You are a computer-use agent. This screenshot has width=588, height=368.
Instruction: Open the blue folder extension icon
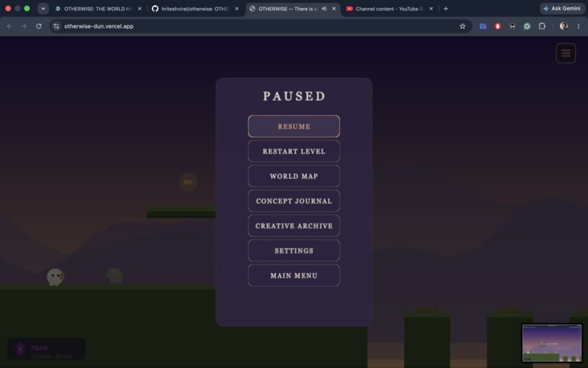483,26
